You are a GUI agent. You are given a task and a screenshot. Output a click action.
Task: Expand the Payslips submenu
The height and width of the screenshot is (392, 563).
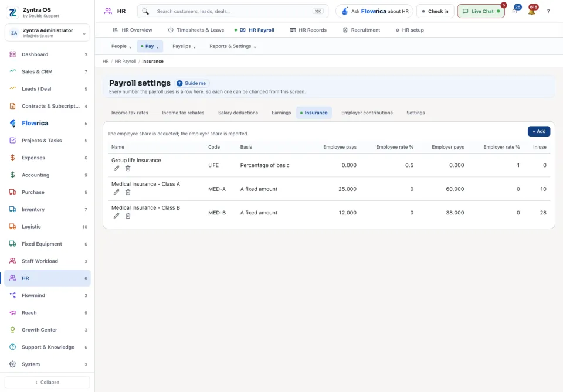[x=184, y=46]
